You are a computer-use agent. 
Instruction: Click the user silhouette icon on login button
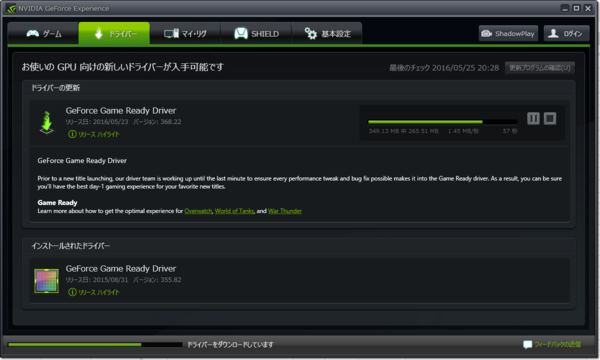(x=553, y=33)
